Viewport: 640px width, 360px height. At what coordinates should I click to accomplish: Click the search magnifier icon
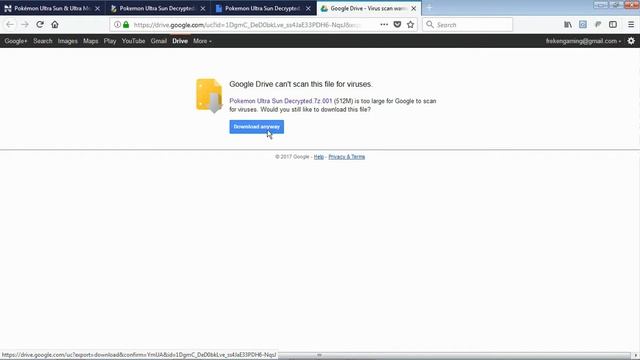tap(430, 24)
